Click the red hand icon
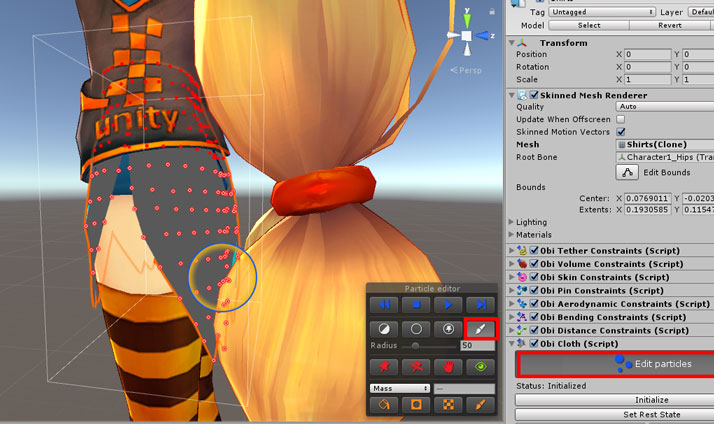The image size is (714, 424). tap(448, 367)
